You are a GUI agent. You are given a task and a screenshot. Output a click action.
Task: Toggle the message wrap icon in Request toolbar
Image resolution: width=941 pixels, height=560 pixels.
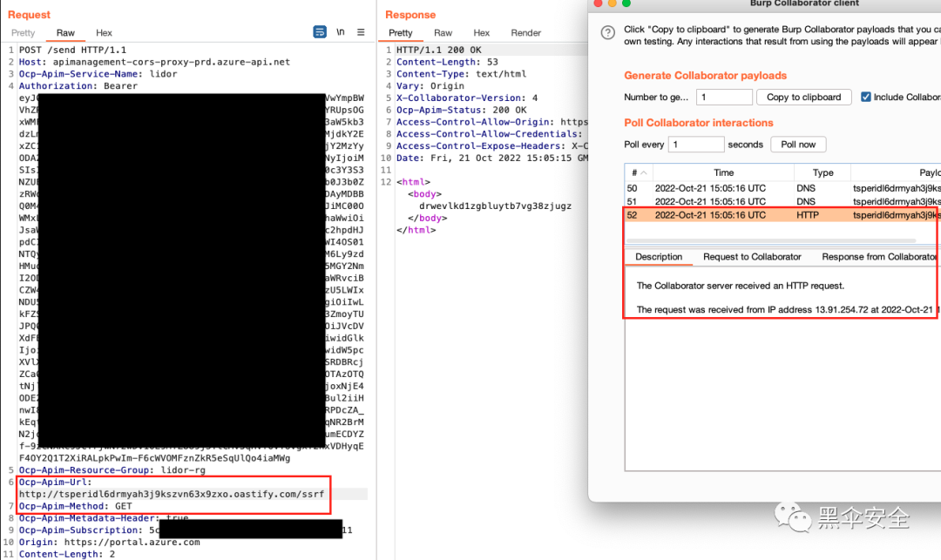tap(320, 31)
